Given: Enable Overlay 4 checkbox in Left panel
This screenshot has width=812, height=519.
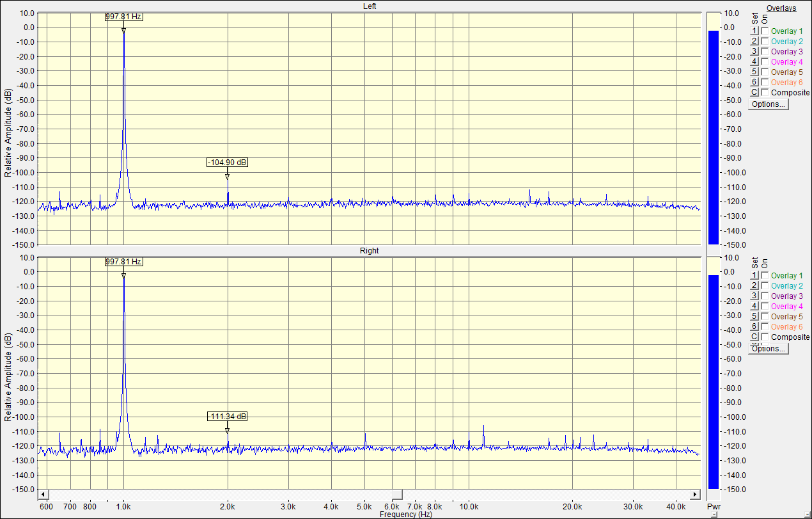Looking at the screenshot, I should tap(765, 61).
